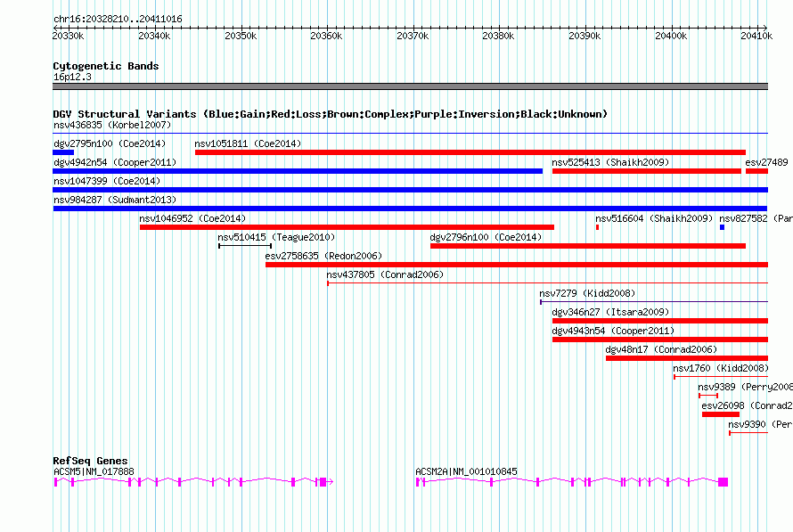The image size is (793, 532).
Task: Click the 20410k ruler tick label
Action: [x=756, y=36]
